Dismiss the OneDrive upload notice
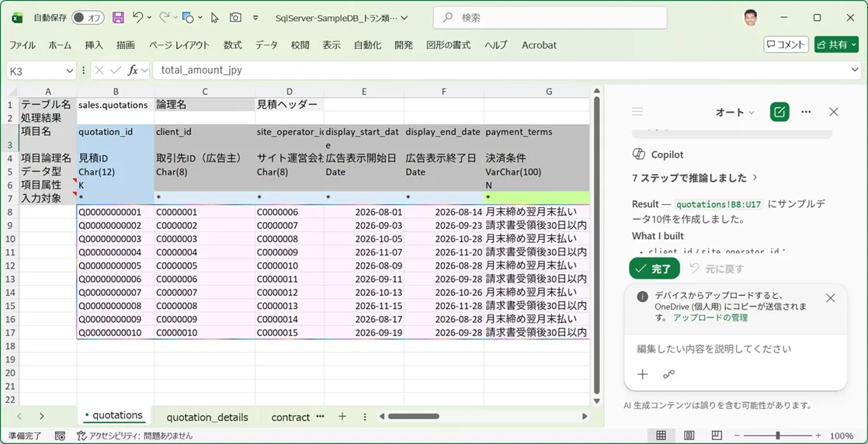The height and width of the screenshot is (444, 868). [x=830, y=298]
